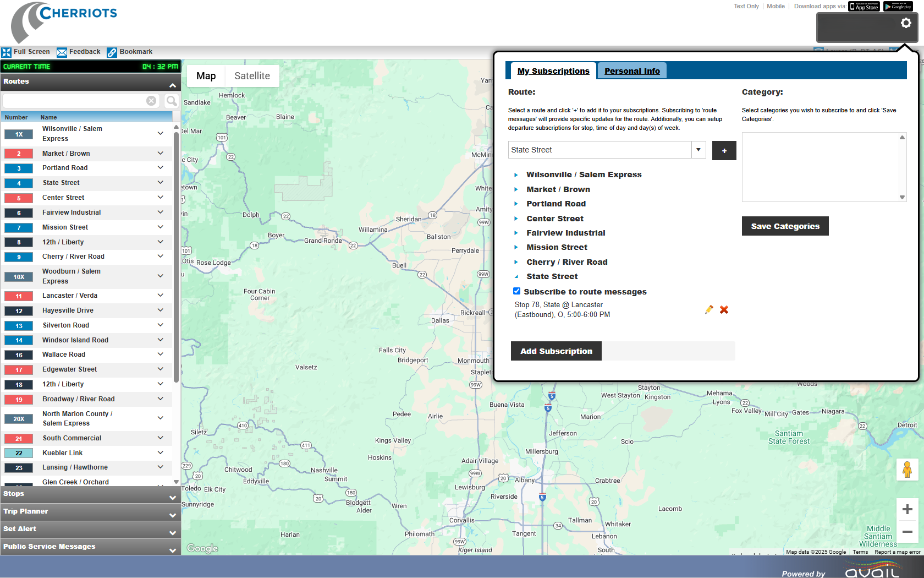Expand route 9 Cherry / River Road
Screen dimensions: 924x578
pyautogui.click(x=160, y=257)
